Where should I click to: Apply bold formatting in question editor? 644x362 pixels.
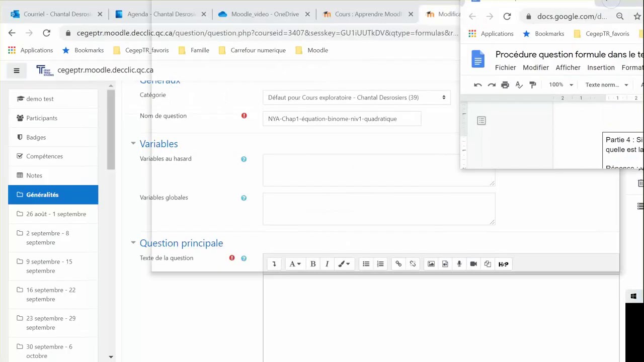pyautogui.click(x=313, y=264)
